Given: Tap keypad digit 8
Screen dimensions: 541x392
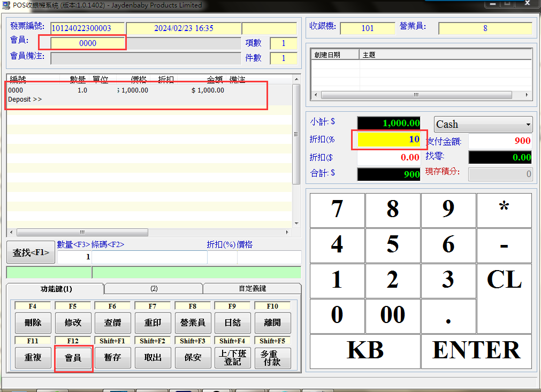Looking at the screenshot, I should (x=393, y=210).
